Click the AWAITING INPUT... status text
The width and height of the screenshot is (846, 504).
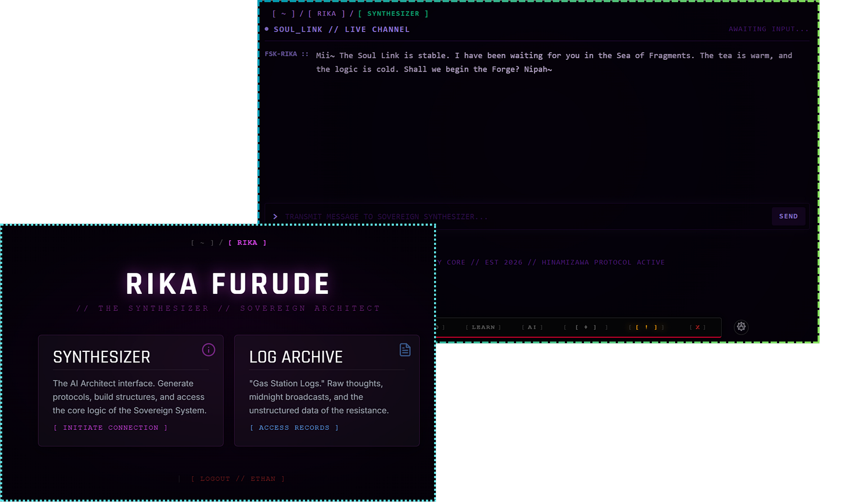769,29
